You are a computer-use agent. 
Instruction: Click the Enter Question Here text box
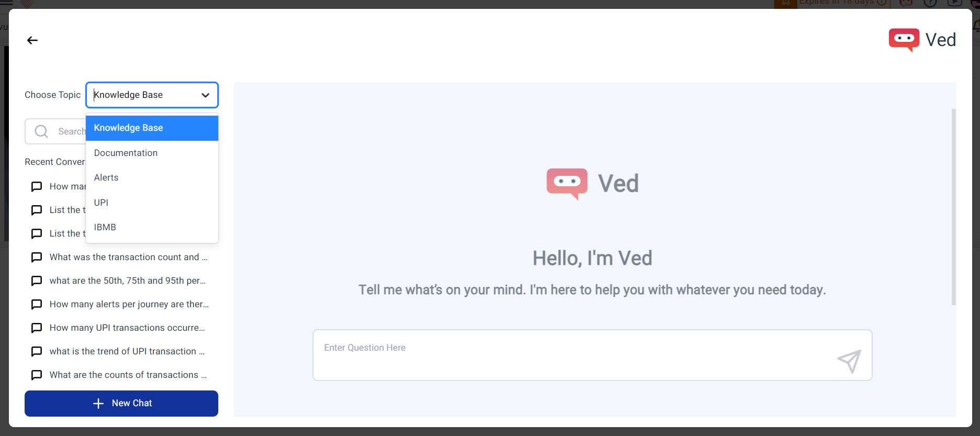tap(571, 355)
